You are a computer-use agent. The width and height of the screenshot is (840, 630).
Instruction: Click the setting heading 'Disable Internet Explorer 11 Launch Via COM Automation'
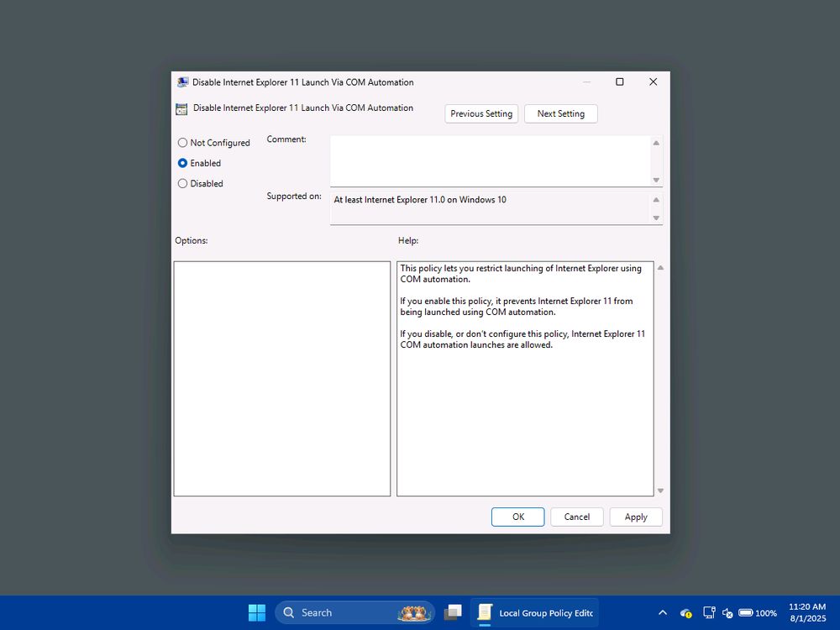pyautogui.click(x=303, y=108)
